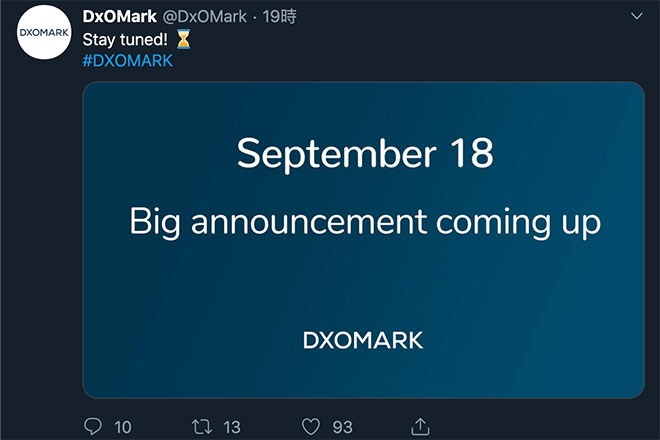Open the share upload icon

(420, 426)
